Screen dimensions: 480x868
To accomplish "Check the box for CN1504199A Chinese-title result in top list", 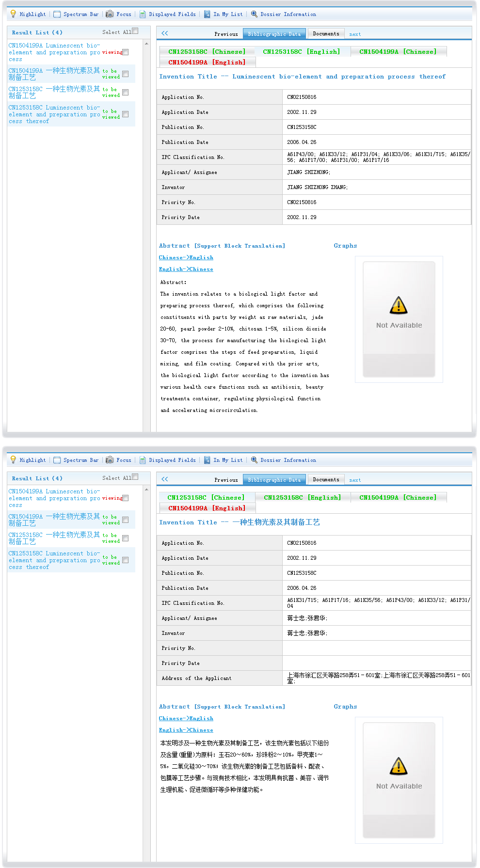I will [x=126, y=74].
